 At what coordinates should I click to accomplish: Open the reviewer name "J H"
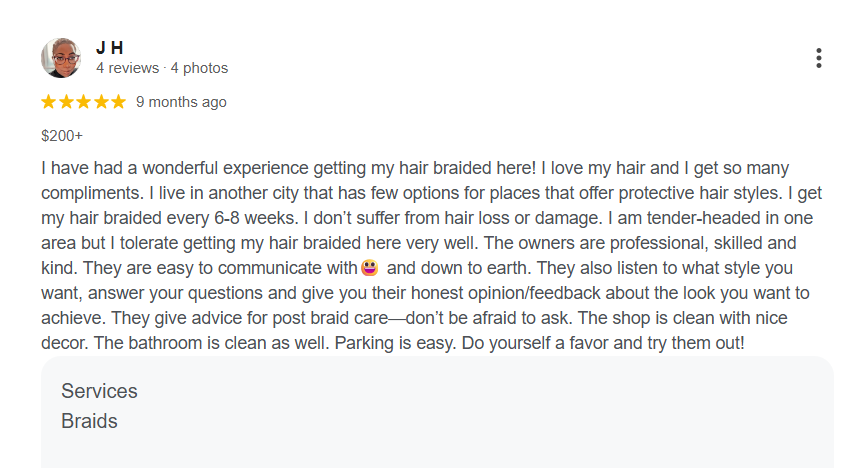tap(109, 48)
